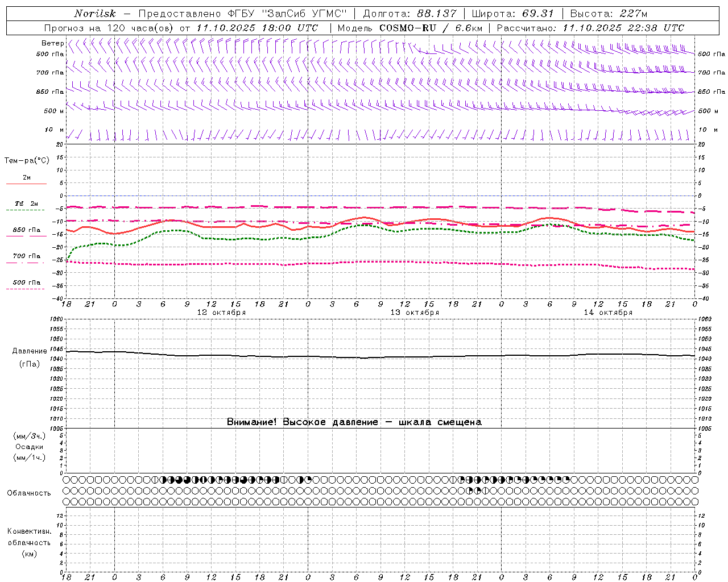Image resolution: width=728 pixels, height=582 pixels.
Task: Select the Долгота: 88.137 value
Action: [409, 14]
